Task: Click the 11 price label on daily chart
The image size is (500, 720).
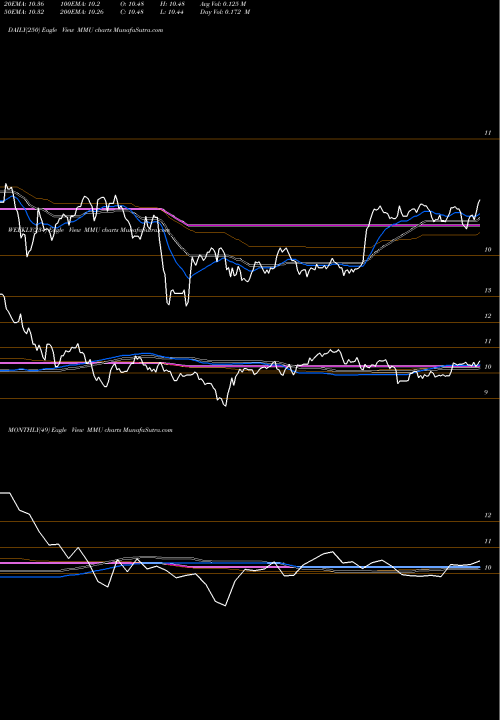Action: click(x=488, y=133)
